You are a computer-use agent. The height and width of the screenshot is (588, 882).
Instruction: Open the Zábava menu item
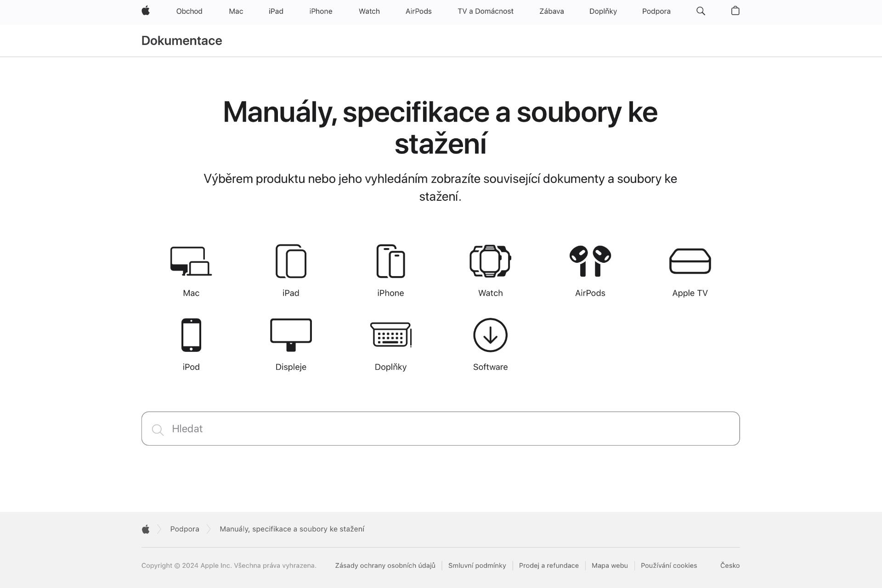point(552,11)
